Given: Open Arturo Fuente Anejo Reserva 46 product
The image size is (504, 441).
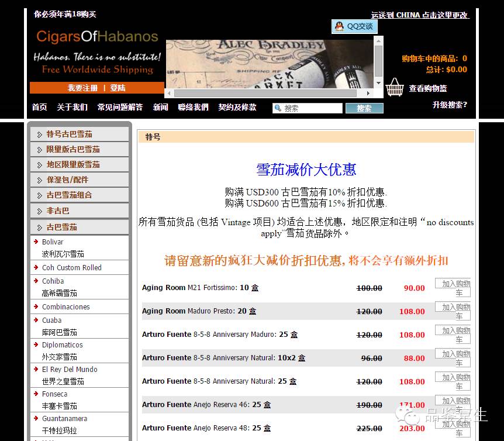Looking at the screenshot, I should pos(206,405).
